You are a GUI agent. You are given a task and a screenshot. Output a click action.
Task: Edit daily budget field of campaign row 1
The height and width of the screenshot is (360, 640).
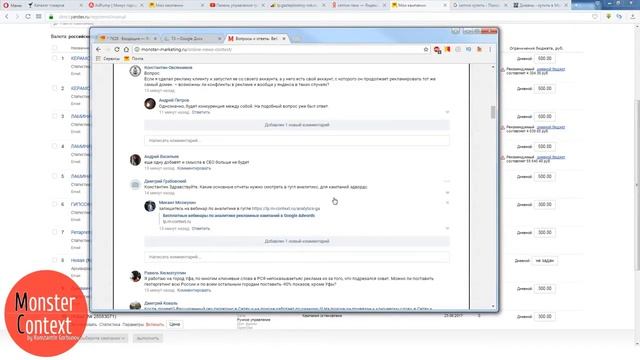click(x=544, y=58)
